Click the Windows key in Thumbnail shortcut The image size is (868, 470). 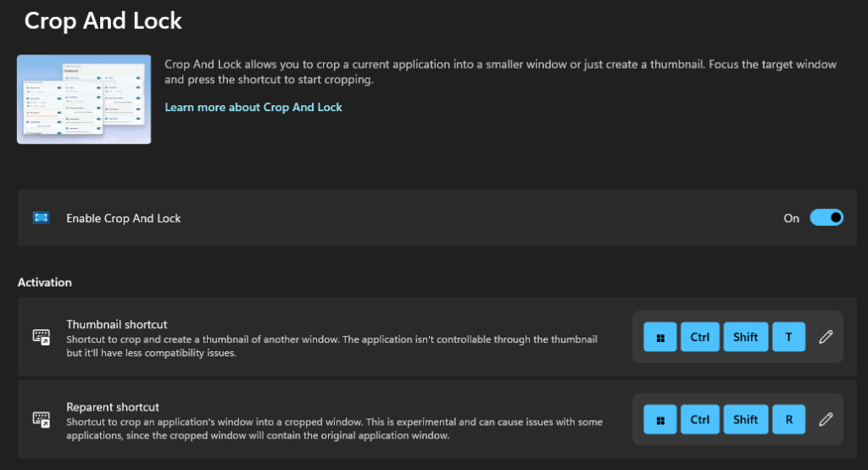(x=660, y=337)
